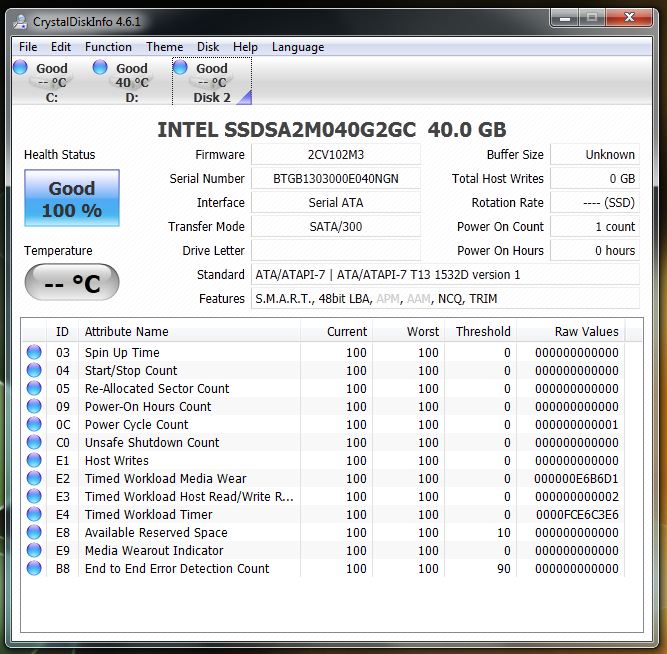Screen dimensions: 667x654
Task: Click the ID column header
Action: [62, 331]
